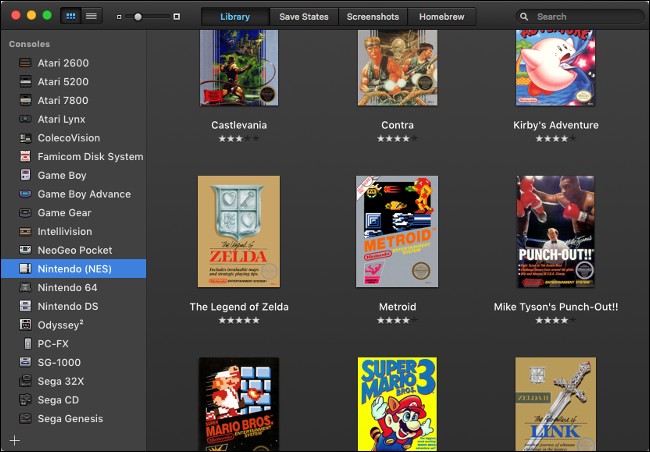This screenshot has height=452, width=650.
Task: Select the Library tab
Action: pyautogui.click(x=235, y=17)
